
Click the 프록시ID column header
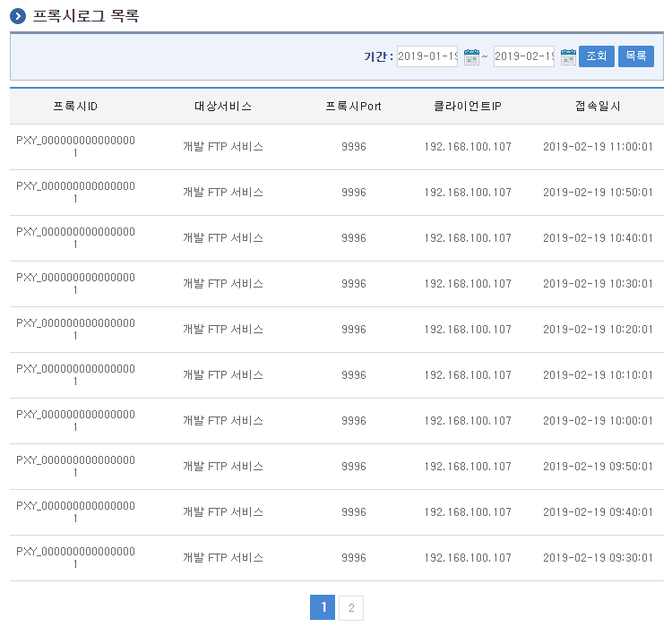pyautogui.click(x=75, y=107)
